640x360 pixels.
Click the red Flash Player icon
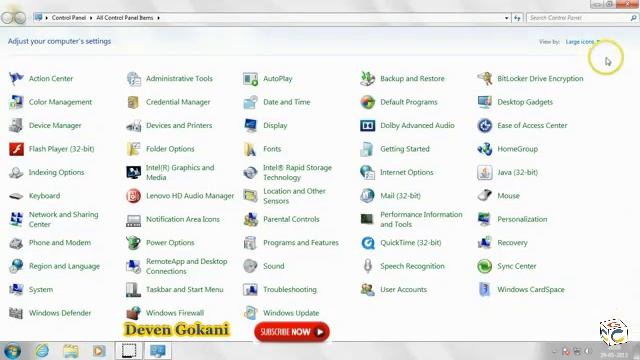coord(16,149)
